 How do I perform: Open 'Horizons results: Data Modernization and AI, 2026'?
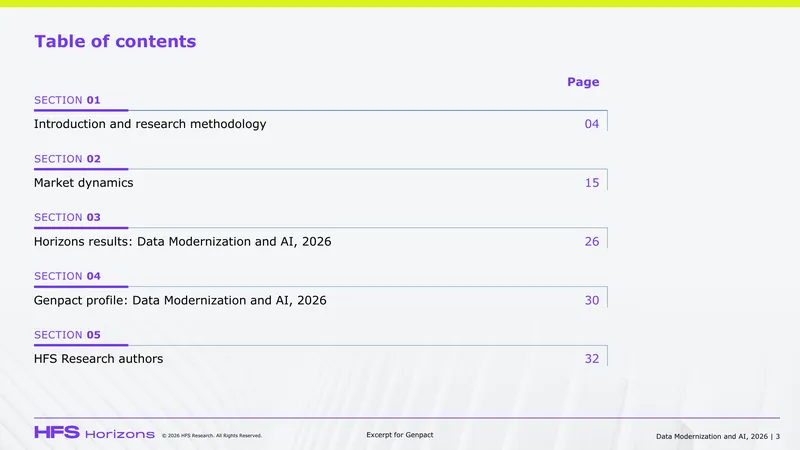(183, 241)
